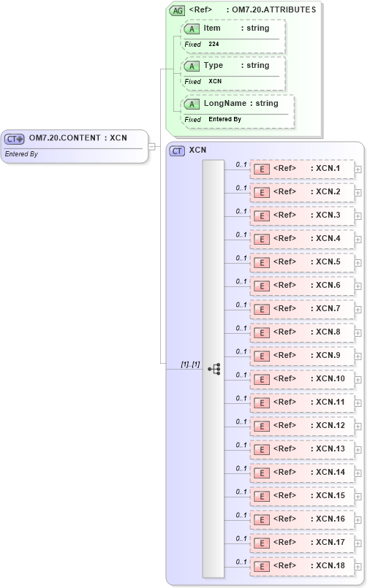
Task: Expand the XCN.7 element
Action: click(357, 310)
